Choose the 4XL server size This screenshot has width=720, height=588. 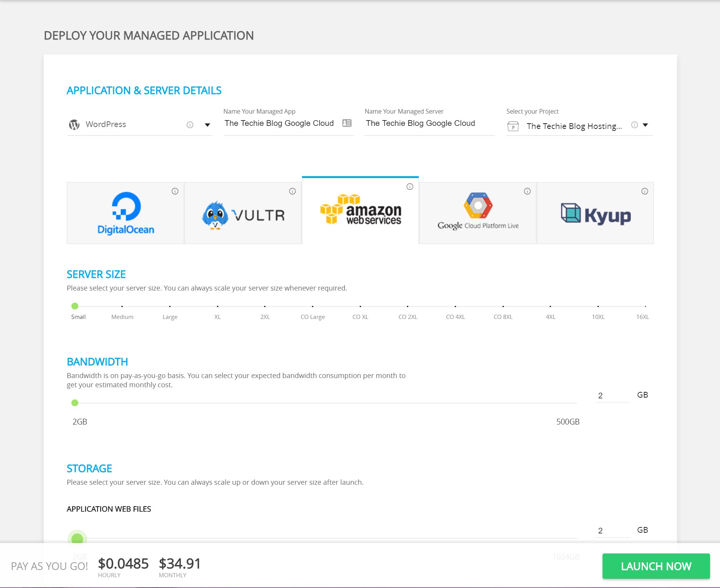[x=551, y=317]
